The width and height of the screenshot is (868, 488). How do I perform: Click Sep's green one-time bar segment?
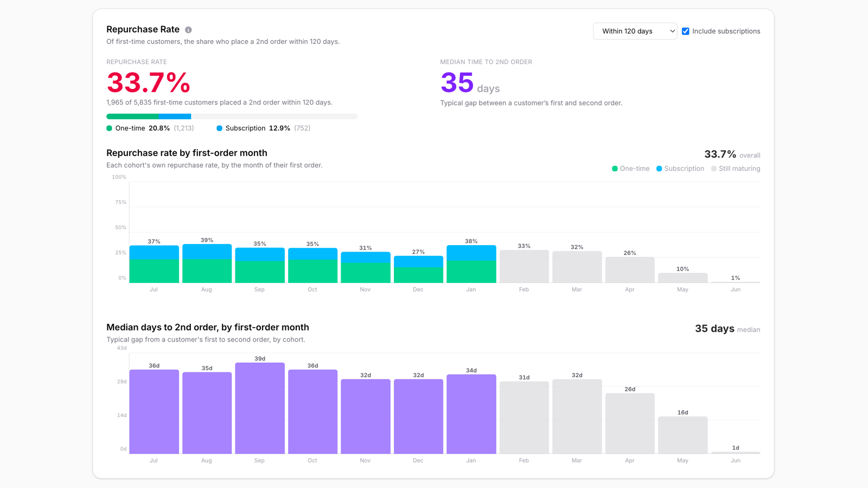[x=260, y=272]
